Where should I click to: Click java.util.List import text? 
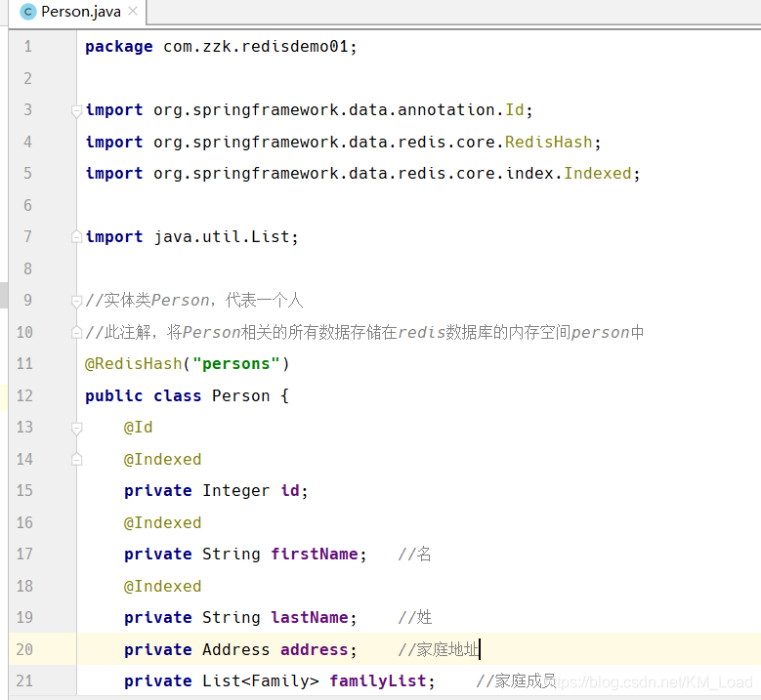pyautogui.click(x=222, y=237)
